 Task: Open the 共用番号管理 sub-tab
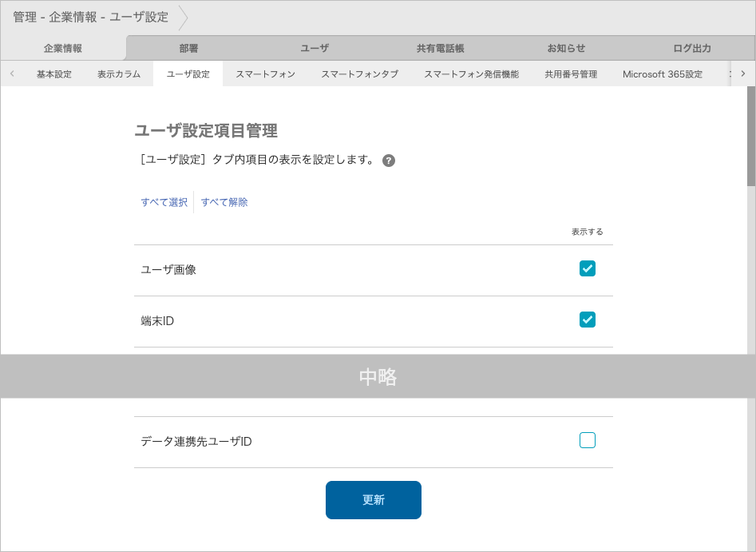click(571, 74)
